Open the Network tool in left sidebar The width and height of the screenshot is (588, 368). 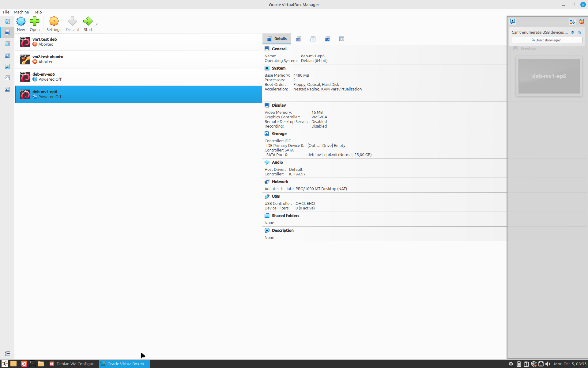(x=7, y=67)
